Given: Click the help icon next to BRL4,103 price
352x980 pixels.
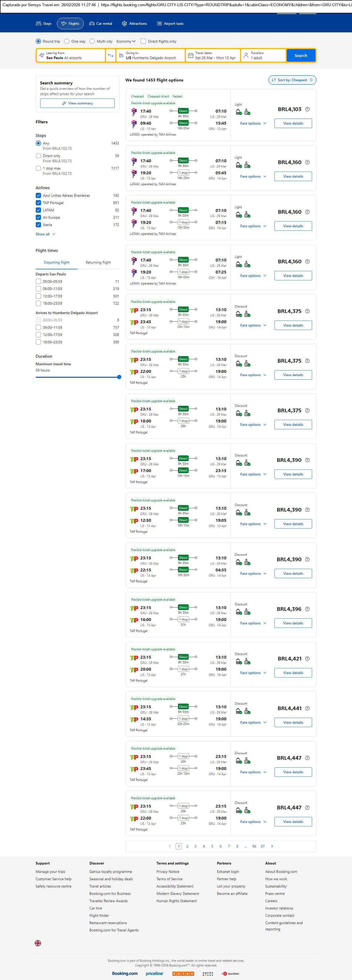Looking at the screenshot, I should coord(307,109).
